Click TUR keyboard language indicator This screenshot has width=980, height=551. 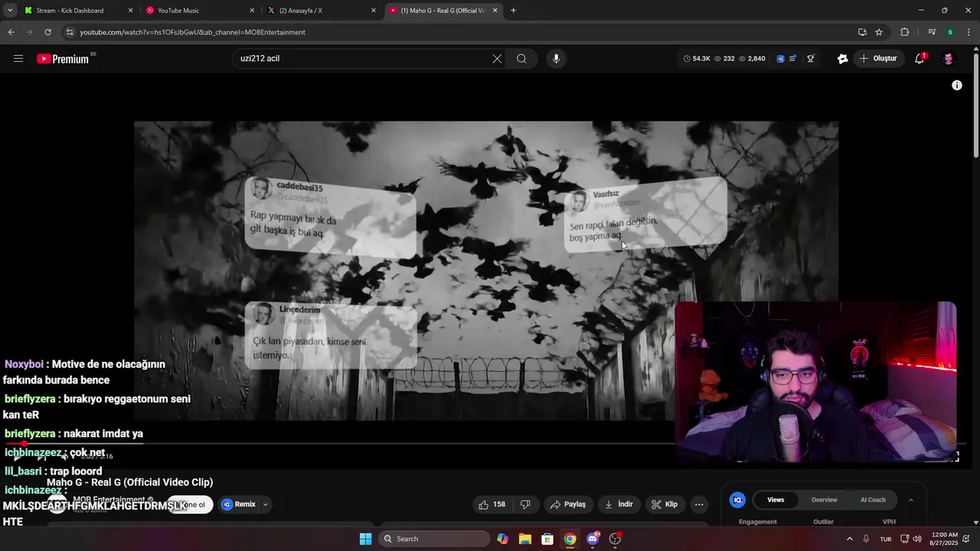[x=885, y=539]
